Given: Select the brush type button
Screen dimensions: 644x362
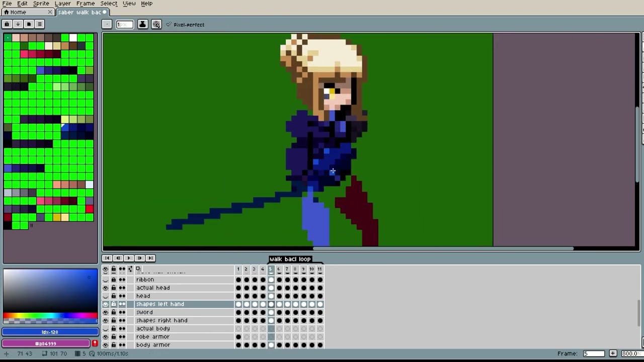Looking at the screenshot, I should point(107,24).
